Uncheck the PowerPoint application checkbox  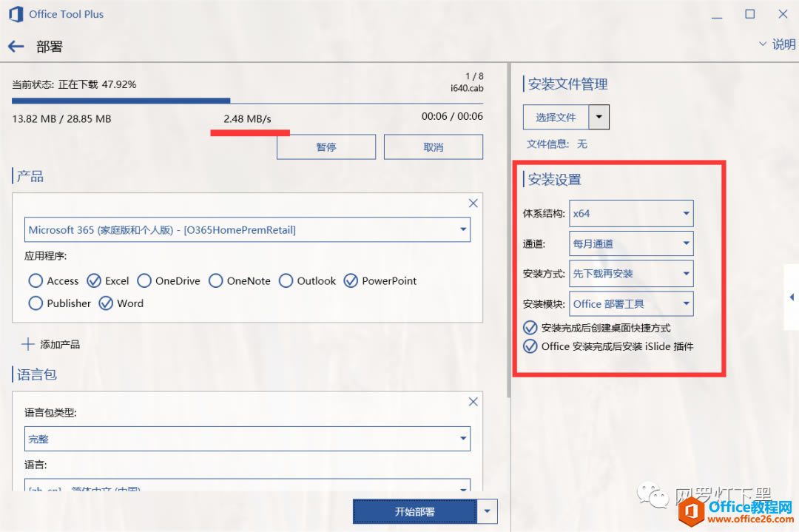[351, 280]
